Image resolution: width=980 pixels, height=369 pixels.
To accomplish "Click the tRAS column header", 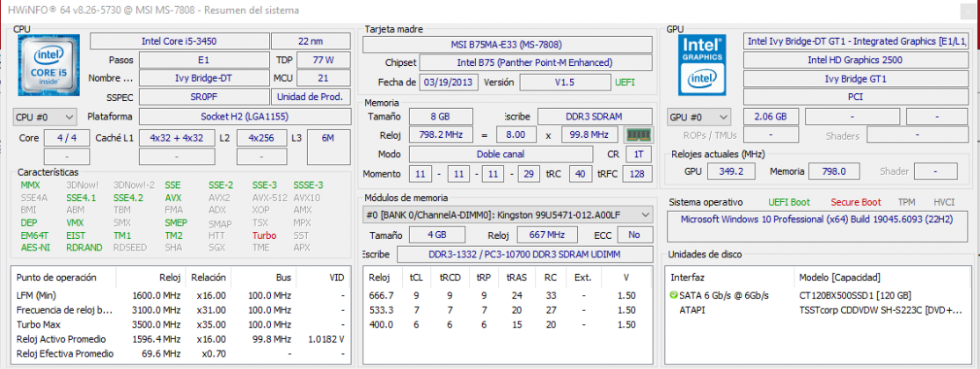I will 516,278.
